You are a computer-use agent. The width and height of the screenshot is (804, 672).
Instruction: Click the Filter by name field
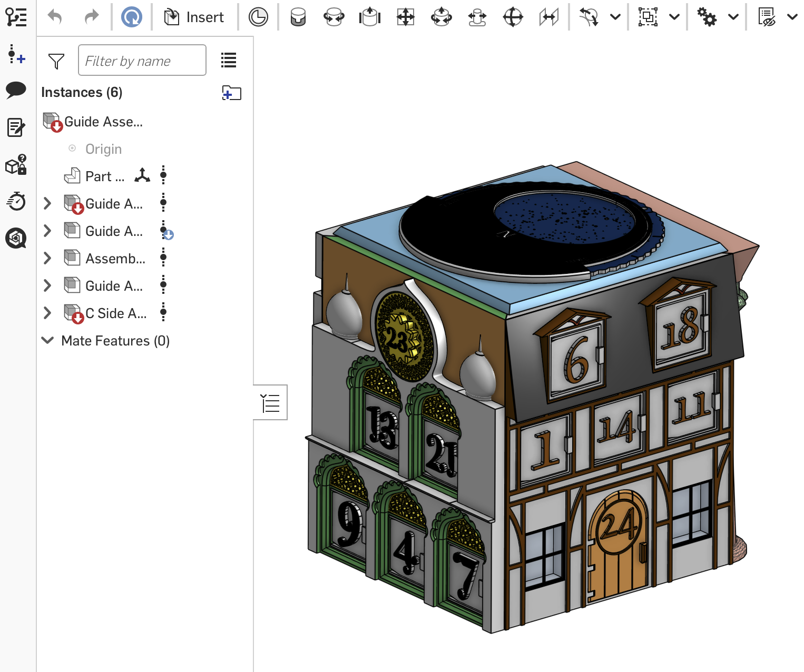point(142,61)
